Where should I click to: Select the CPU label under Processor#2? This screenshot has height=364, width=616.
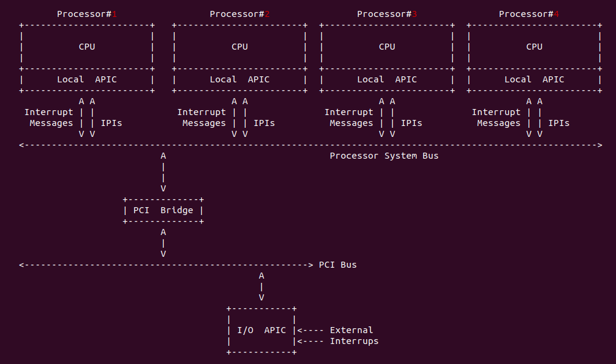point(239,47)
